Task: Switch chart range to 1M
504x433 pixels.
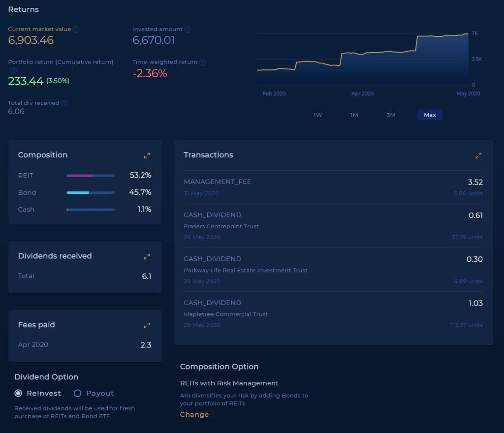Action: pos(354,115)
